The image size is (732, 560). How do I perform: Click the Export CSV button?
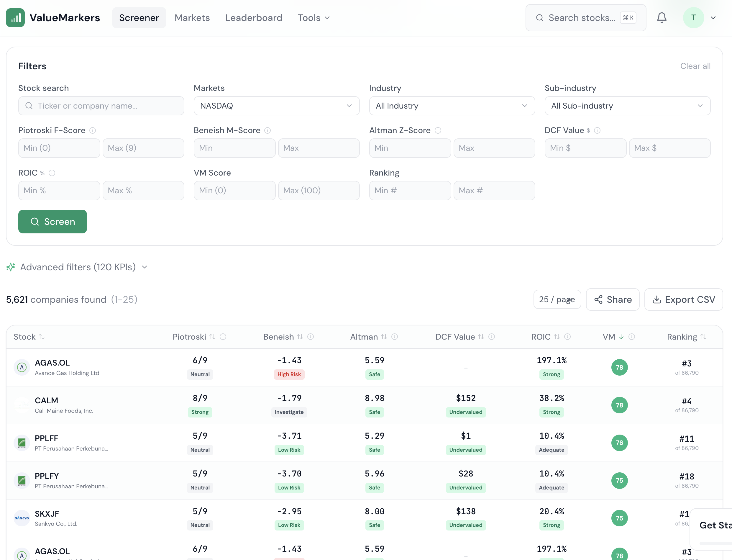683,299
